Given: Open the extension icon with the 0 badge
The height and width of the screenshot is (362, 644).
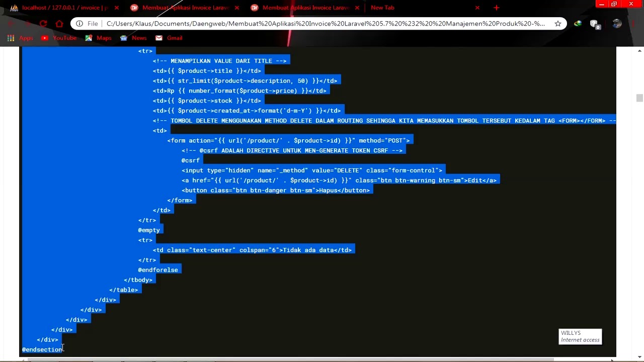Looking at the screenshot, I should click(595, 24).
